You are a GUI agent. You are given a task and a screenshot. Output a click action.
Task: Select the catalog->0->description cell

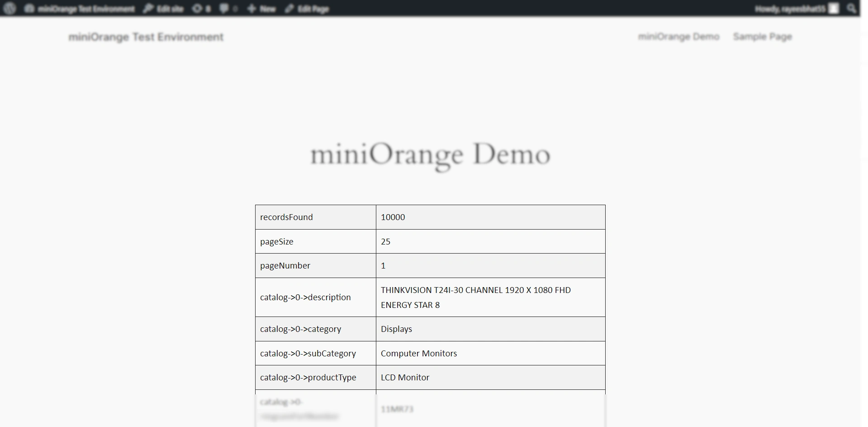[x=316, y=297]
